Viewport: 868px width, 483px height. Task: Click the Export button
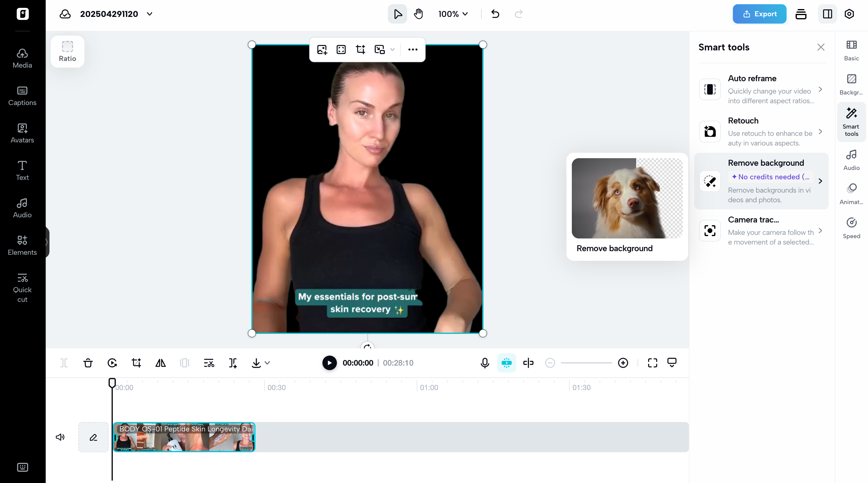[759, 14]
